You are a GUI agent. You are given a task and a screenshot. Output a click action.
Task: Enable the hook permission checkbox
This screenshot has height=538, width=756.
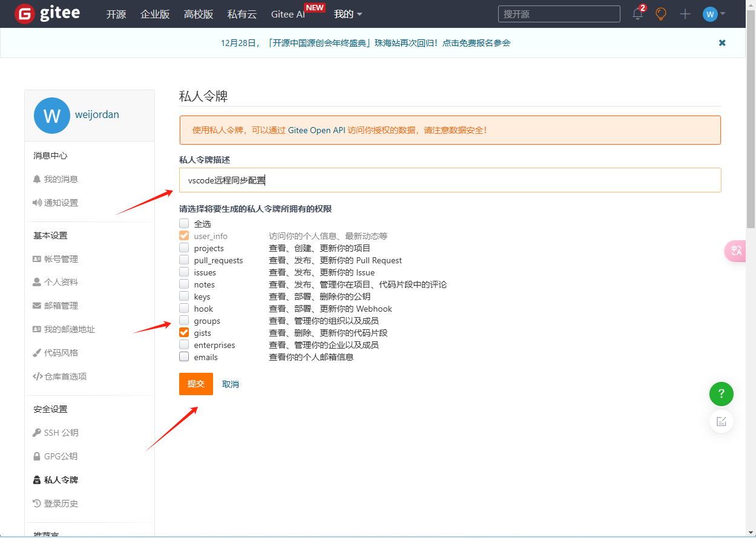coord(184,308)
